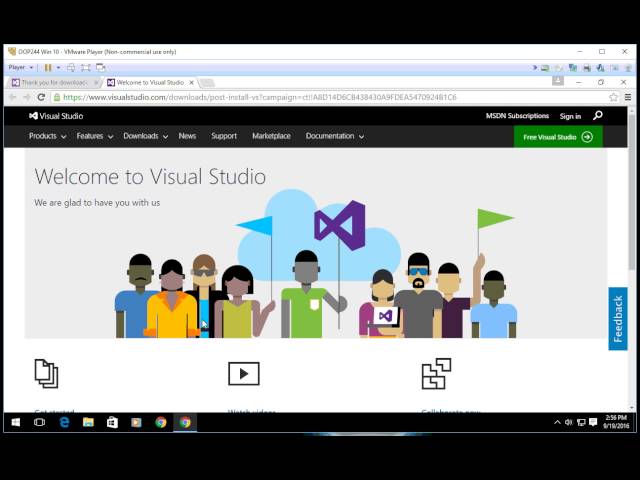Open a new browser tab
Viewport: 640px width, 480px height.
pos(207,83)
